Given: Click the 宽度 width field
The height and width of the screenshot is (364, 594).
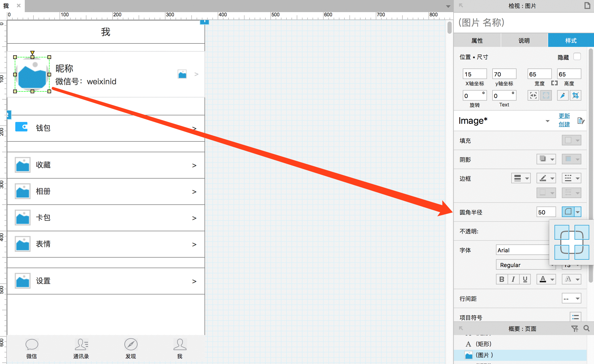Looking at the screenshot, I should pos(539,74).
